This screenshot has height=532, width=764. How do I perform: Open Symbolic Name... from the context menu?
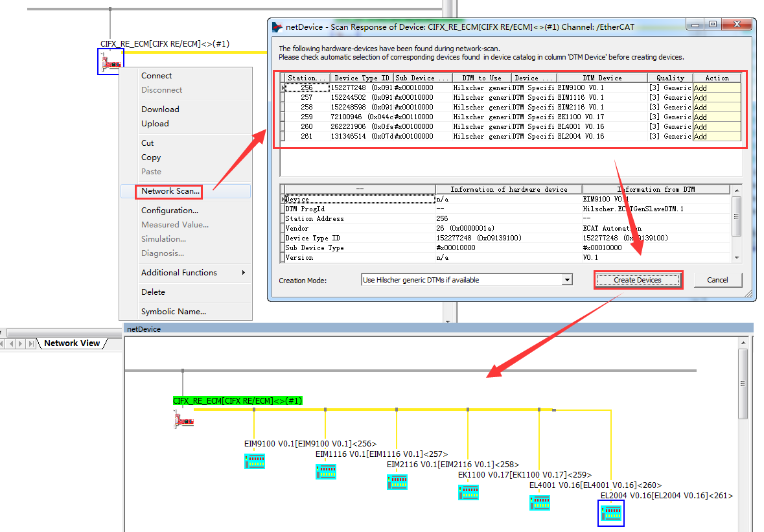tap(174, 312)
